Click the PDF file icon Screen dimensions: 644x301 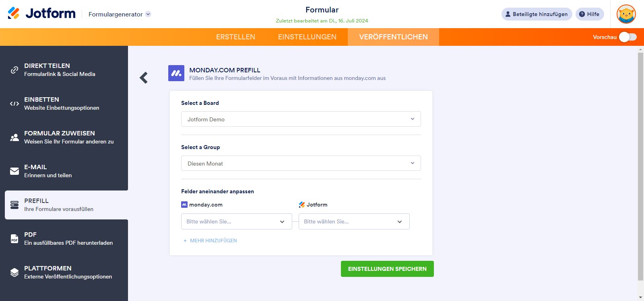pyautogui.click(x=14, y=239)
